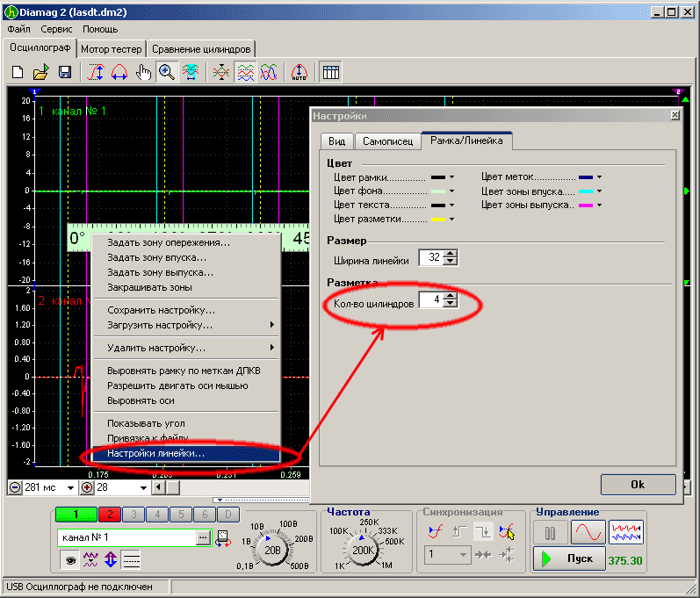The width and height of the screenshot is (700, 598).
Task: Toggle channel 6 button
Action: (205, 515)
